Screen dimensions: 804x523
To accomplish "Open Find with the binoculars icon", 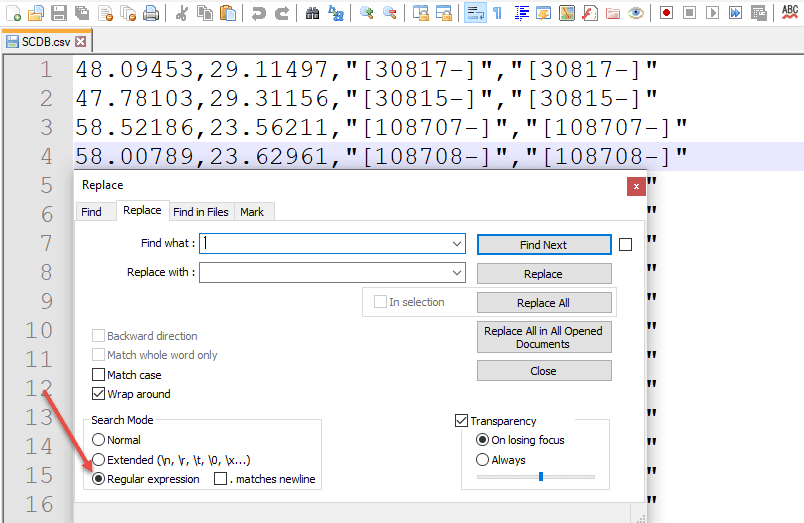I will coord(312,13).
